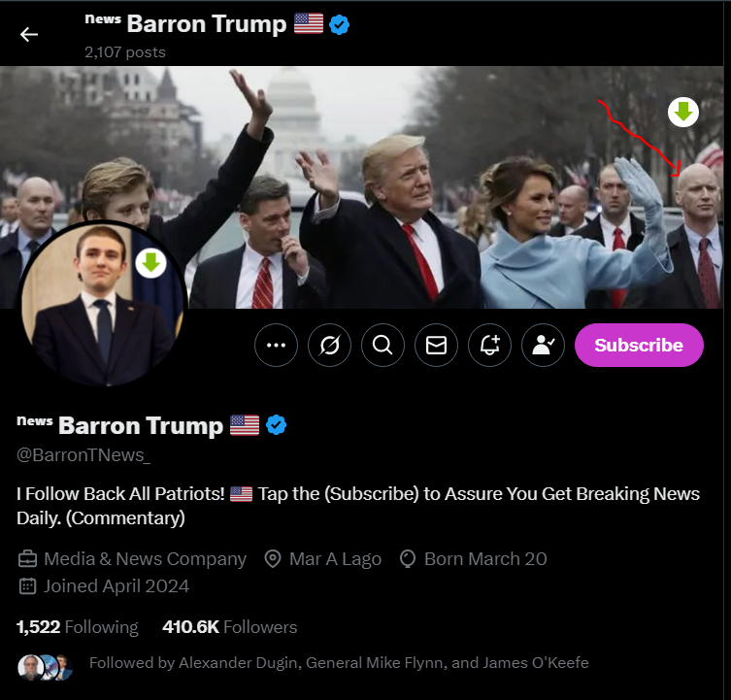This screenshot has width=731, height=700.
Task: Open the three-dots more options menu
Action: (276, 345)
